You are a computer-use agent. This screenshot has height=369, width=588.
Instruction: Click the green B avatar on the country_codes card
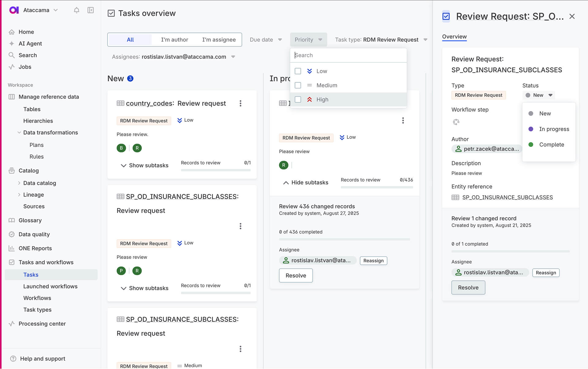pyautogui.click(x=121, y=148)
